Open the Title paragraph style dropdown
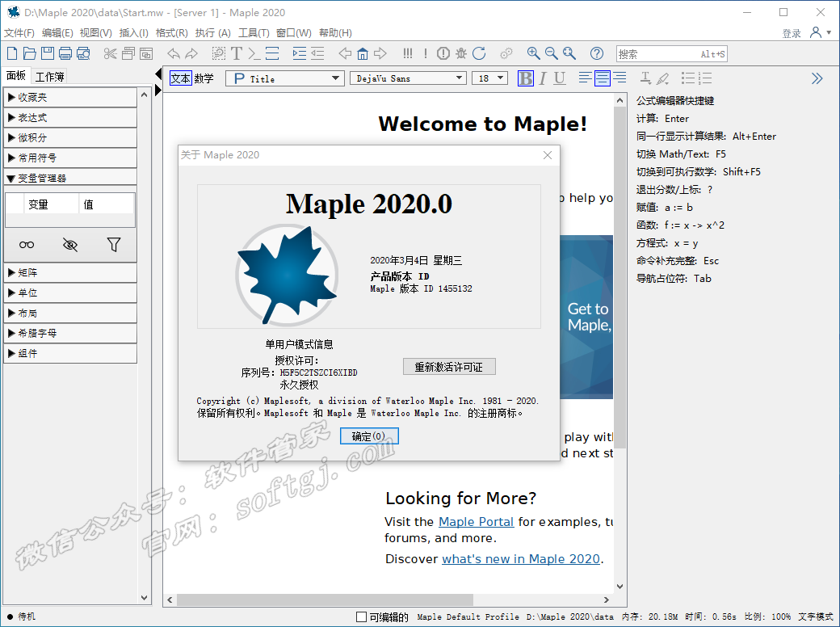Viewport: 840px width, 627px height. pyautogui.click(x=284, y=78)
